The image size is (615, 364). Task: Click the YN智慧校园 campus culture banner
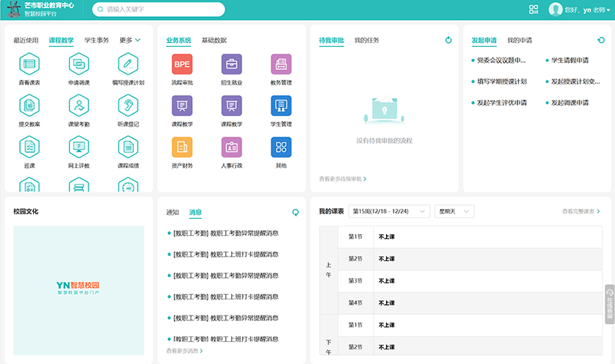coord(78,290)
